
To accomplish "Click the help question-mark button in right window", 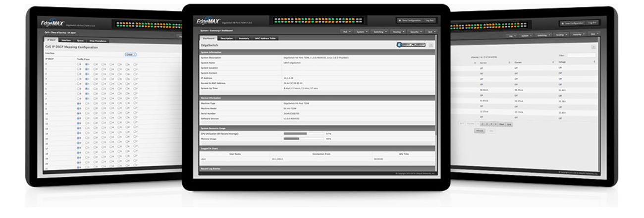I will 593,47.
